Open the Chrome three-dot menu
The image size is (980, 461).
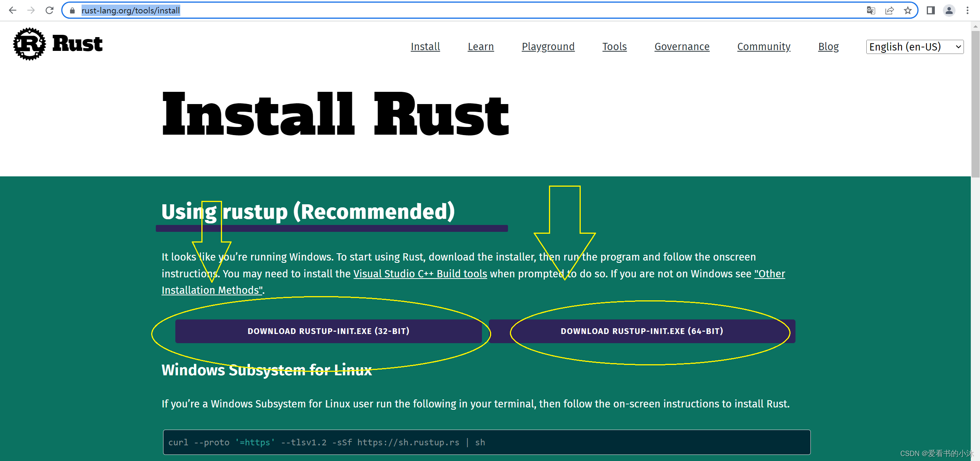(967, 10)
